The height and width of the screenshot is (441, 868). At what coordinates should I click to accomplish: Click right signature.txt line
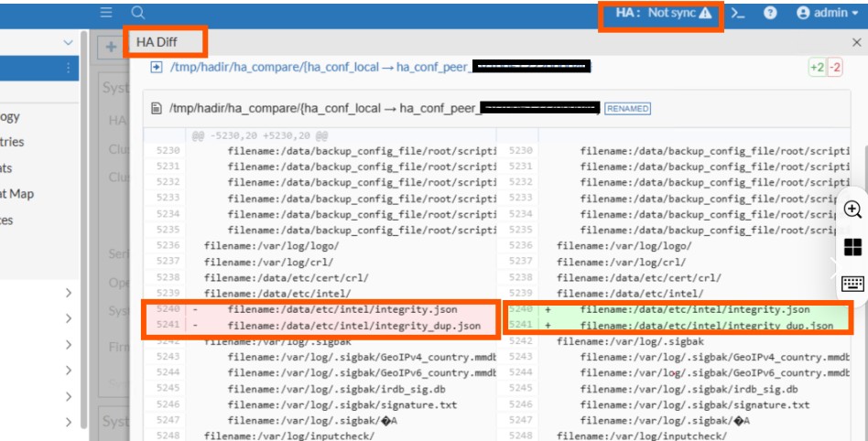[695, 405]
